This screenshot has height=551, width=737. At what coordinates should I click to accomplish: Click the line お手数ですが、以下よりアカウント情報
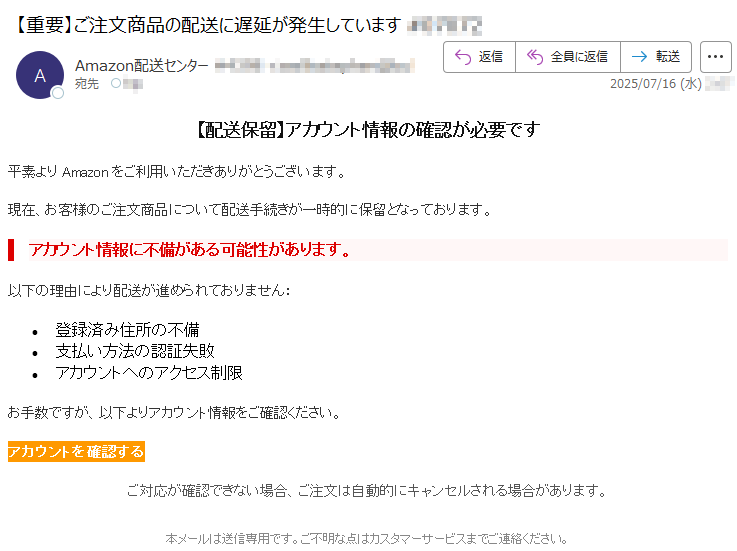tap(174, 412)
